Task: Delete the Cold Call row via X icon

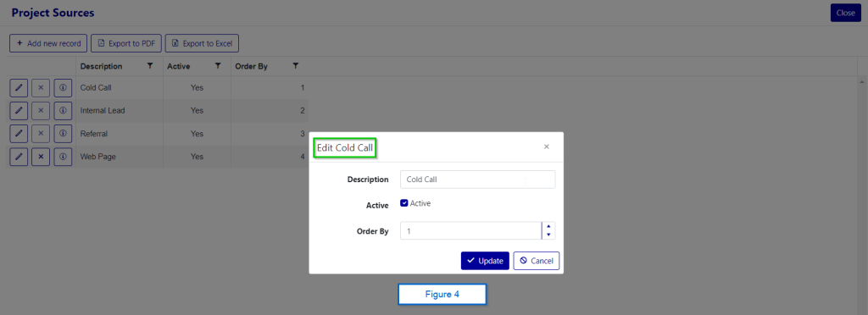Action: tap(41, 88)
